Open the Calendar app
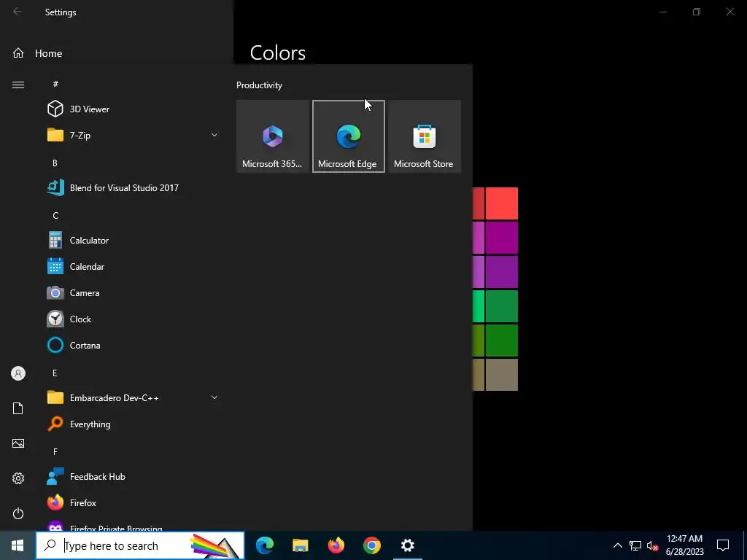747x560 pixels. (x=133, y=266)
